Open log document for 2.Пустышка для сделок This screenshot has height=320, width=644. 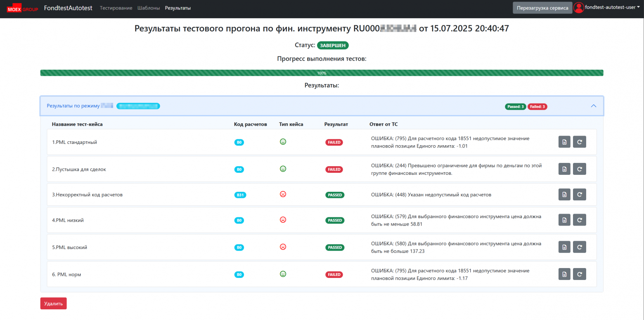[564, 169]
